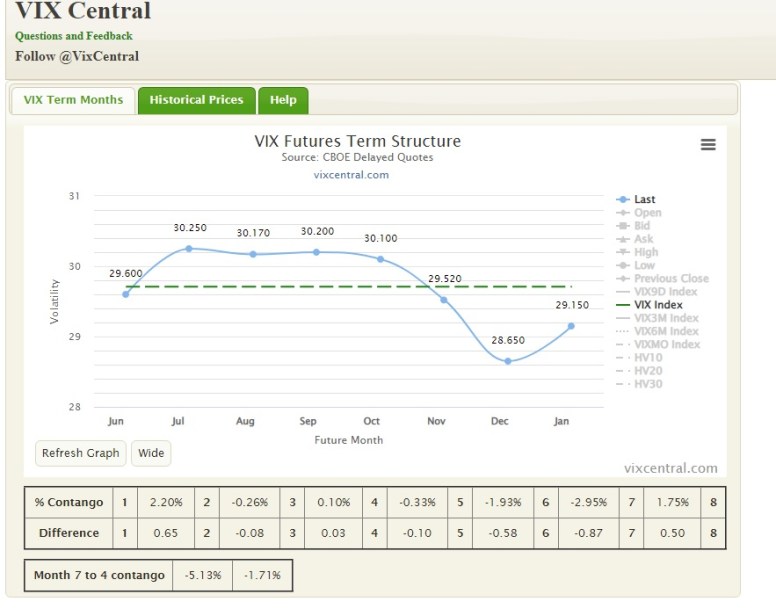Switch to the Historical Prices tab
Image resolution: width=776 pixels, height=616 pixels.
click(x=196, y=100)
